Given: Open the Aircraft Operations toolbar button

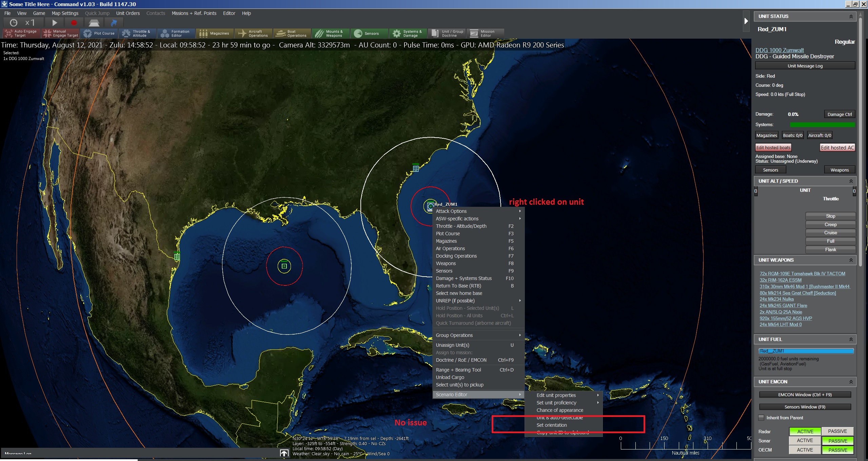Looking at the screenshot, I should (x=253, y=33).
